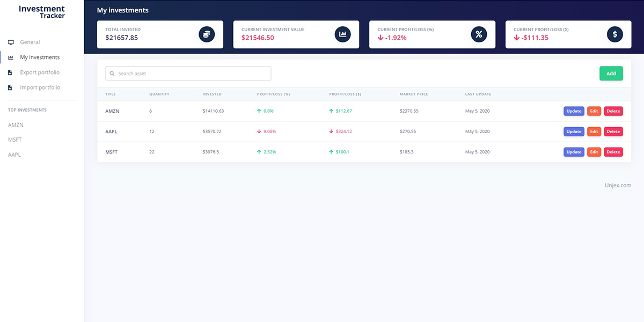The width and height of the screenshot is (644, 322).
Task: Click the file icon beside Import portfolio
Action: [x=10, y=87]
